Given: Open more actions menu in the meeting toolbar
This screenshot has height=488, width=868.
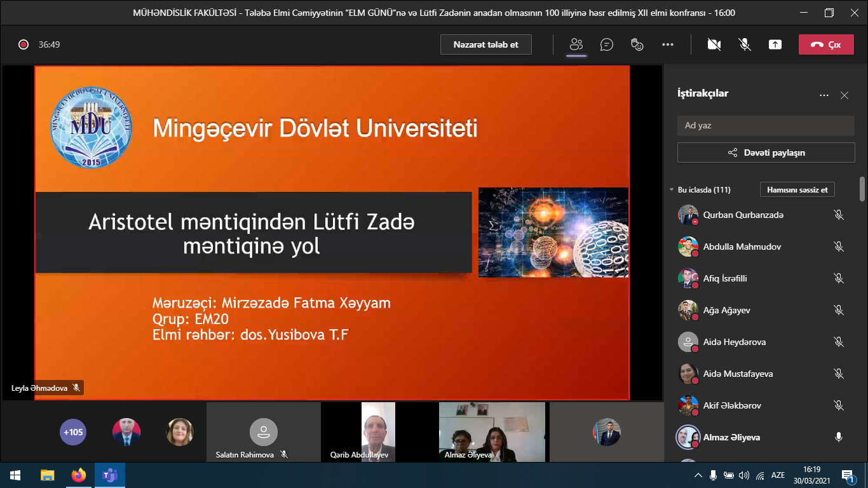Looking at the screenshot, I should coord(667,44).
